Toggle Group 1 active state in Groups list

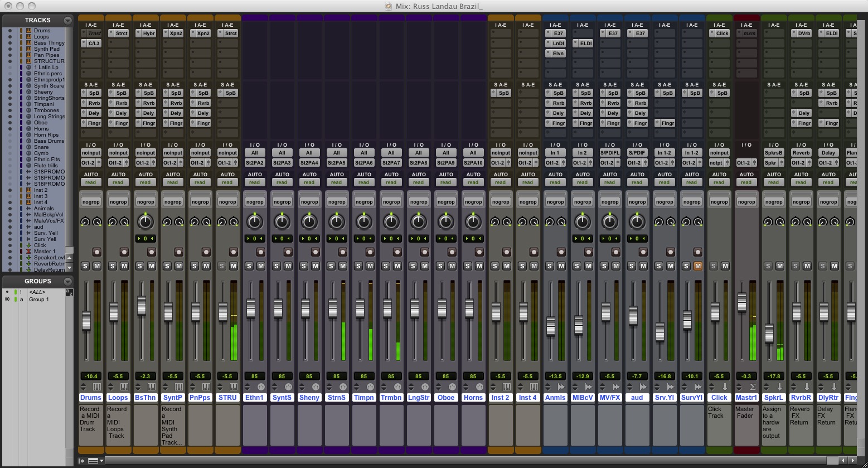[x=7, y=300]
